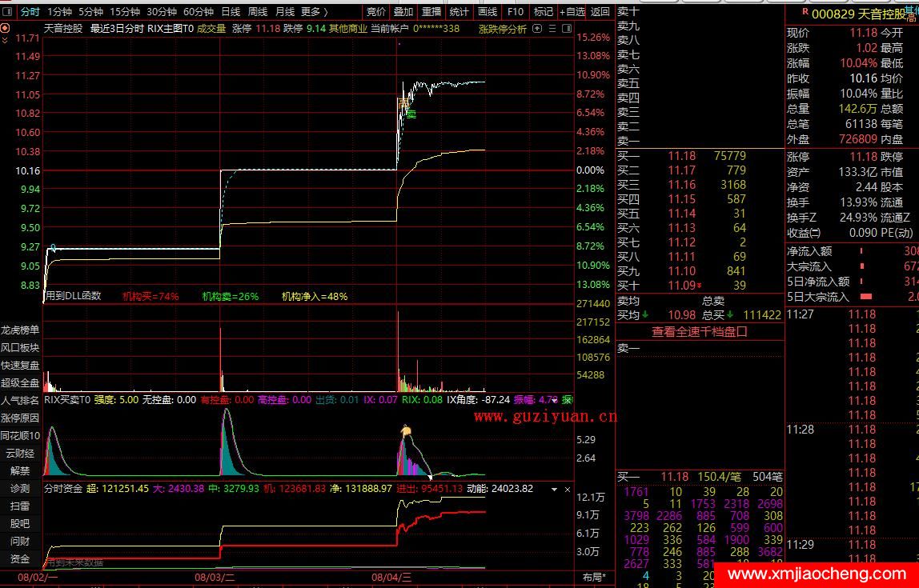Open the 布局 layout dropdown

coord(595,578)
